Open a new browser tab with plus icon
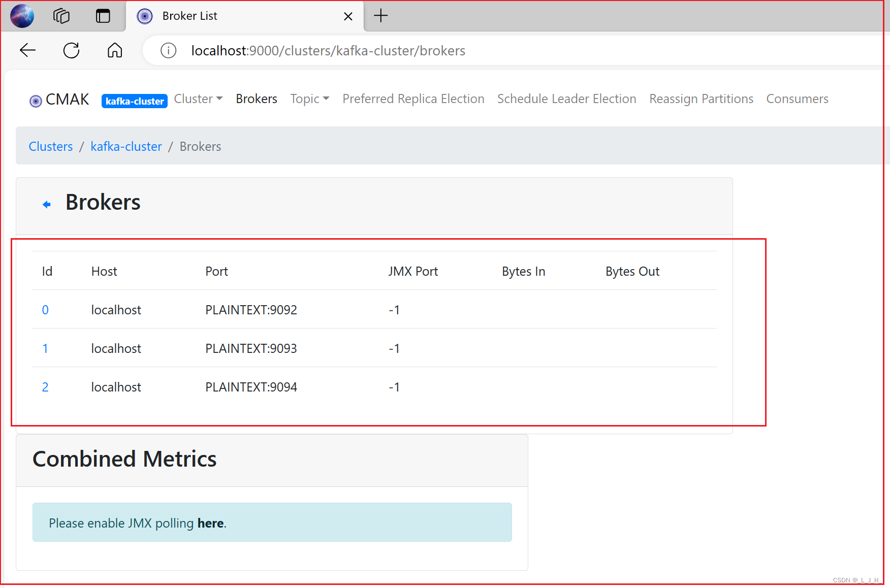Viewport: 890px width, 588px height. [x=380, y=16]
